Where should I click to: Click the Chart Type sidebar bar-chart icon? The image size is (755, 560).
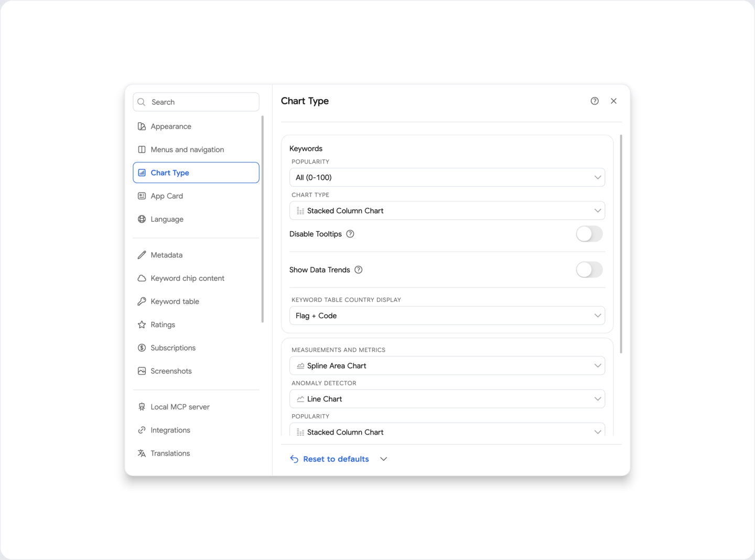pos(142,173)
